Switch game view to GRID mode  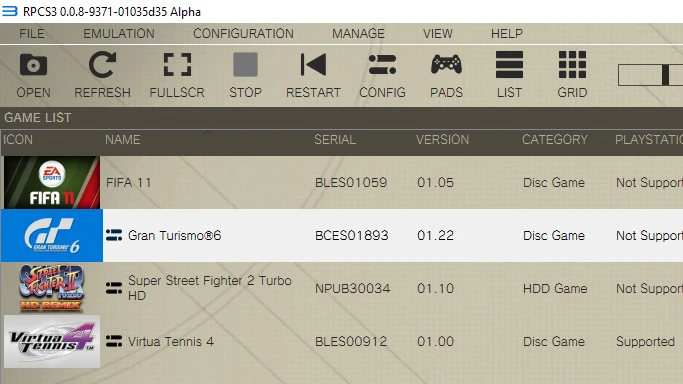tap(572, 65)
